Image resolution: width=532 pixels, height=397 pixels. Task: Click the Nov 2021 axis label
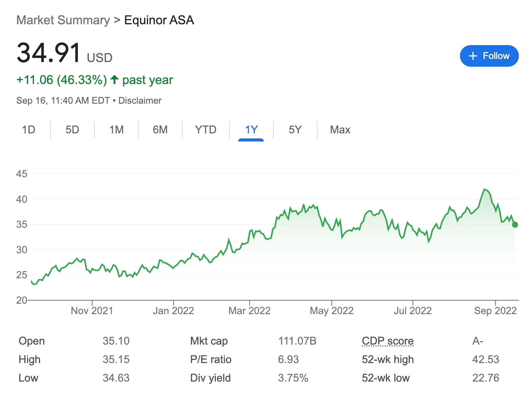tap(92, 311)
